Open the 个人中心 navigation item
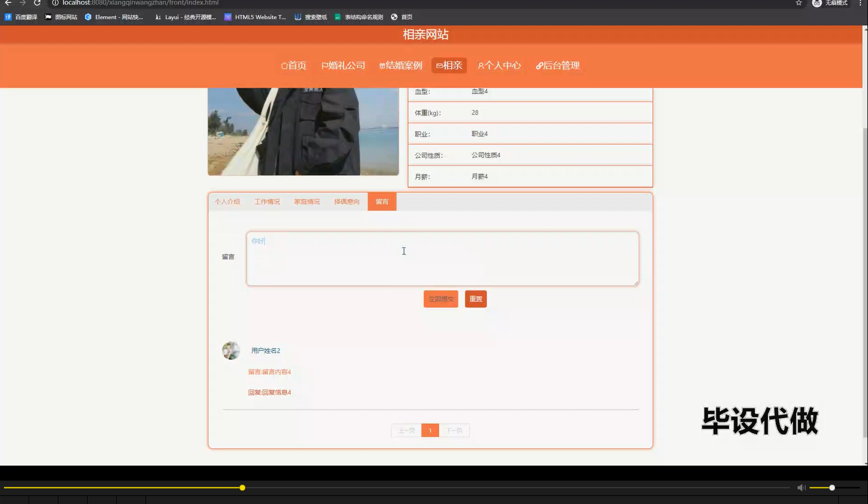Image resolution: width=868 pixels, height=504 pixels. coord(499,65)
